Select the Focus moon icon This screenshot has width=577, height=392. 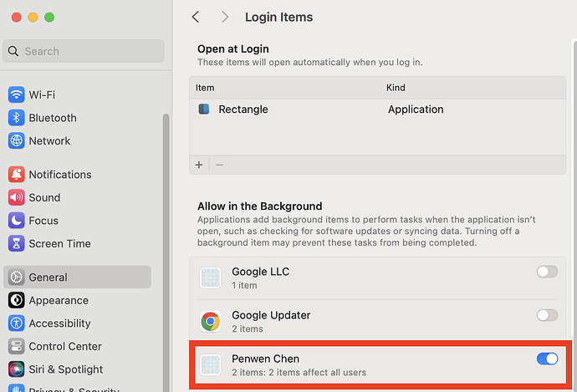[16, 221]
